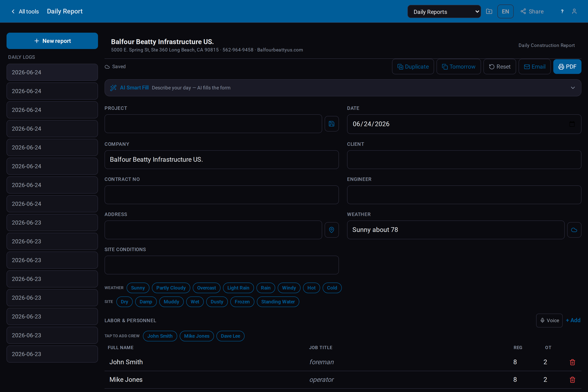Viewport: 588px width, 392px height.
Task: Click into the Client field
Action: click(x=464, y=160)
